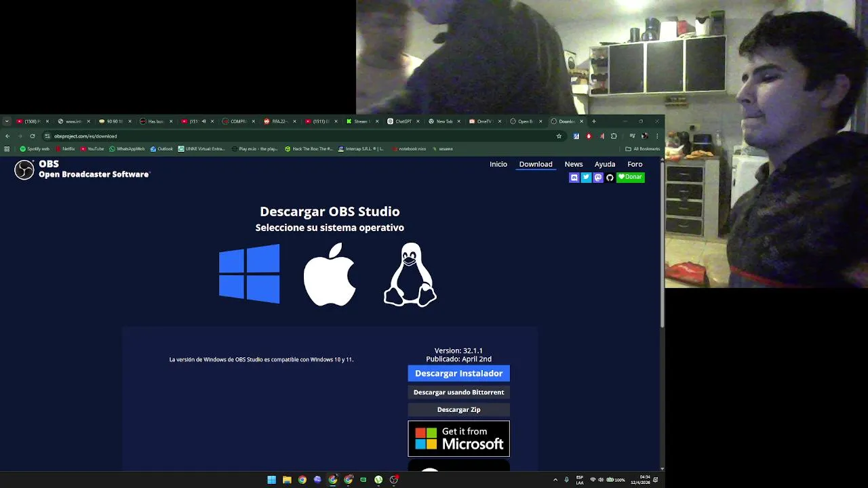
Task: Open File Explorer from the taskbar
Action: [x=287, y=480]
